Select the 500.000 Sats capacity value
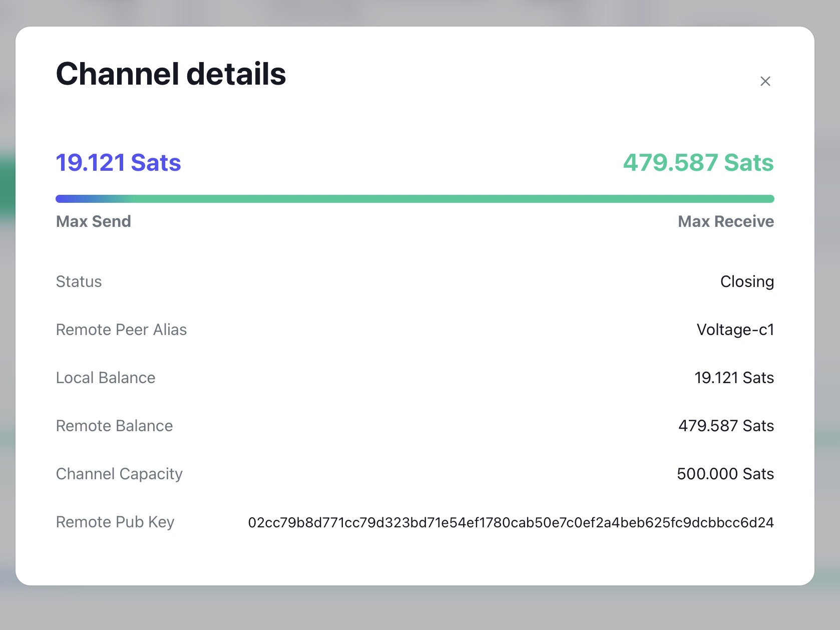 tap(725, 474)
